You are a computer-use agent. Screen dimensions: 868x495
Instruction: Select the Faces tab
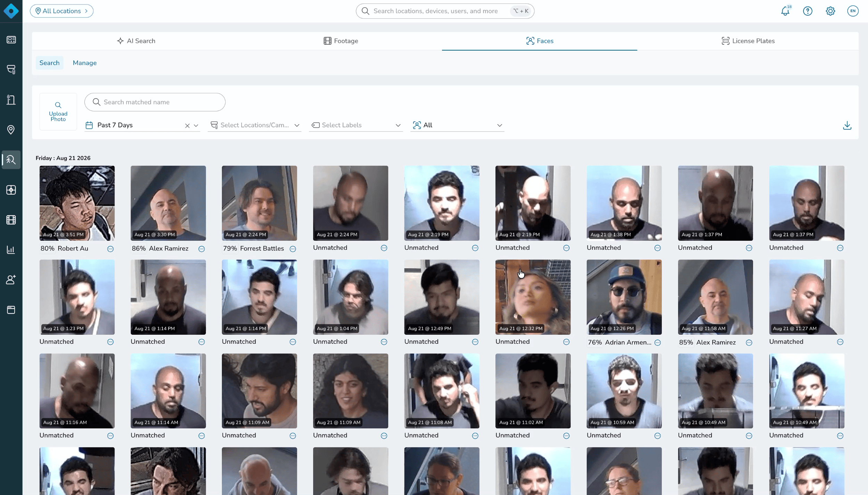click(x=540, y=41)
